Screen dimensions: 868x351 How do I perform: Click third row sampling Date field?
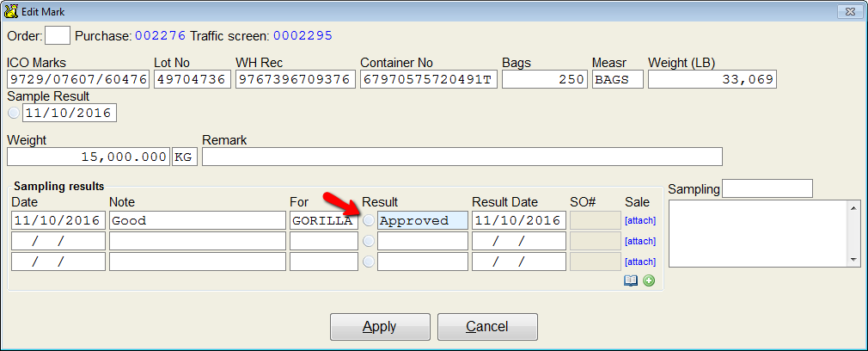58,262
